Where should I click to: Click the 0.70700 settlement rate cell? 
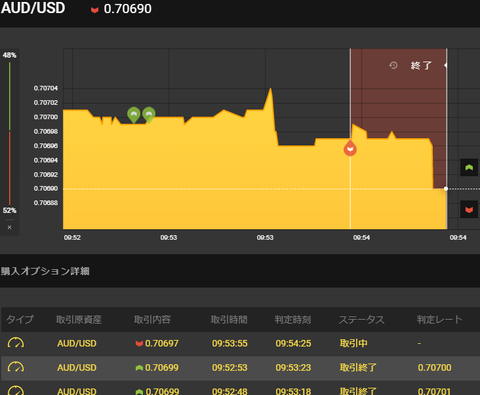(434, 368)
